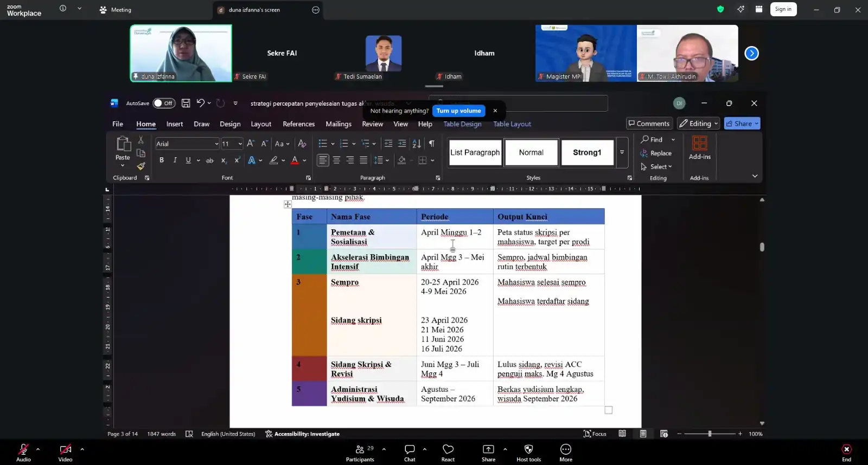Toggle the AutoSave switch
Viewport: 868px width, 465px height.
[x=164, y=103]
